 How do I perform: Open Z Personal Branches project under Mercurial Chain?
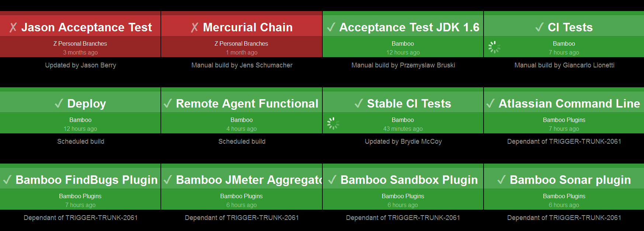pyautogui.click(x=241, y=43)
